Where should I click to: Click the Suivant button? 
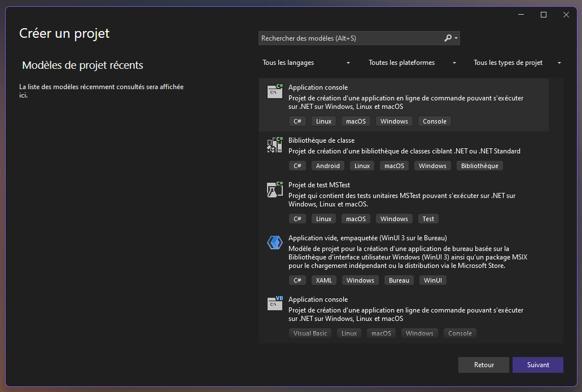(537, 365)
